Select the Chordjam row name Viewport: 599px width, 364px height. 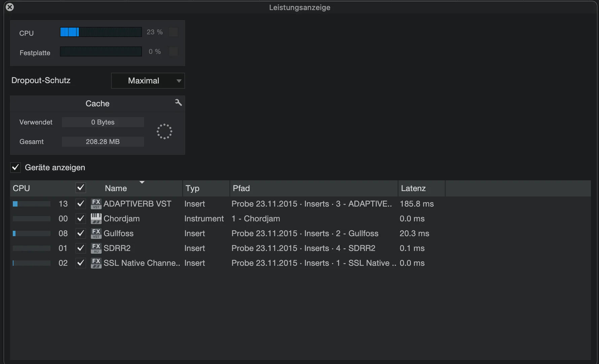tap(121, 219)
